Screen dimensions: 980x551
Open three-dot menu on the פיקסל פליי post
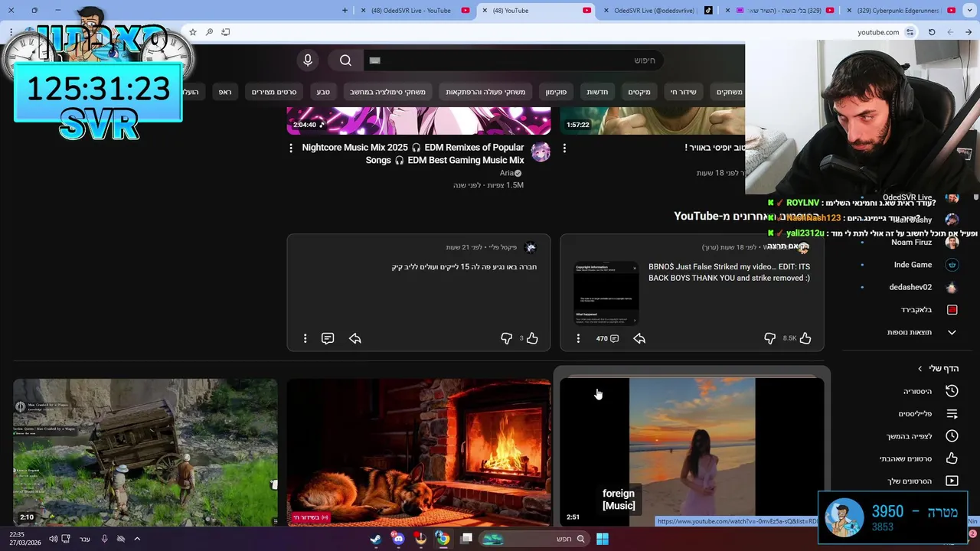point(305,338)
